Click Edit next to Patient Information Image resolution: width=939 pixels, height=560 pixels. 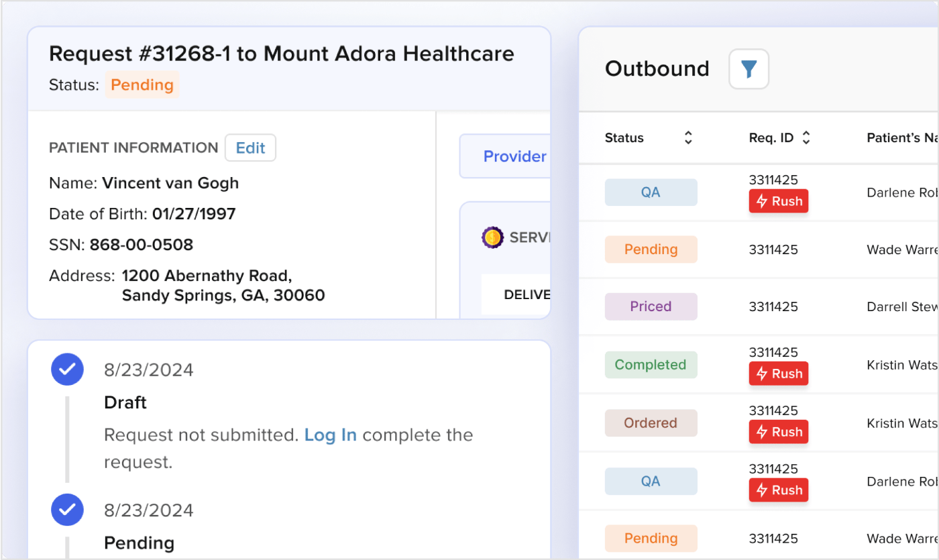pyautogui.click(x=250, y=148)
